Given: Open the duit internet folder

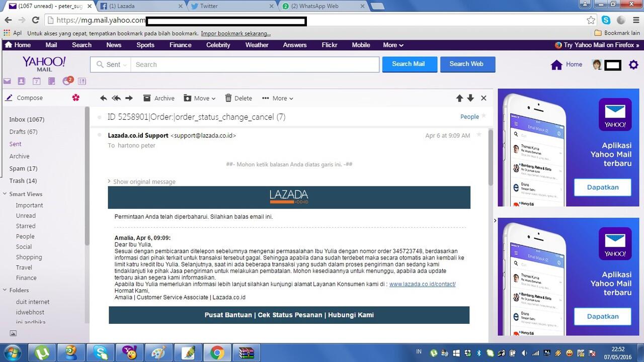Looking at the screenshot, I should coord(33,302).
